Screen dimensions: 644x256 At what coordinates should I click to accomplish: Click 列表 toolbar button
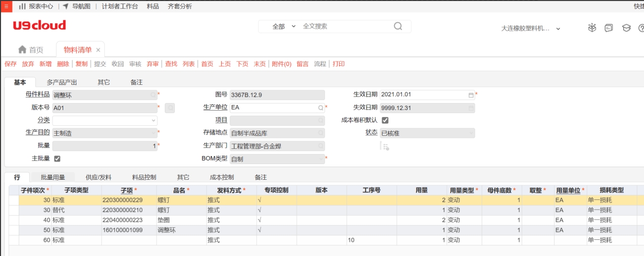189,64
